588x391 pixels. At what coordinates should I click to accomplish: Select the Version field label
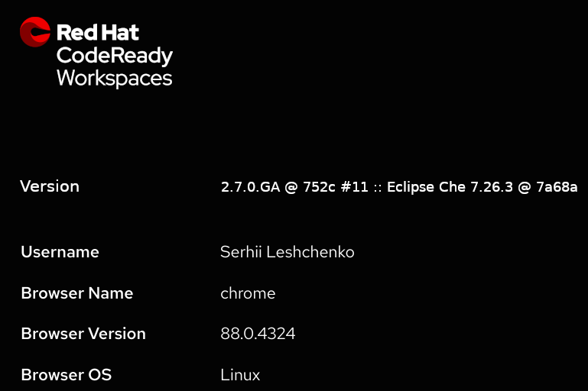(50, 186)
